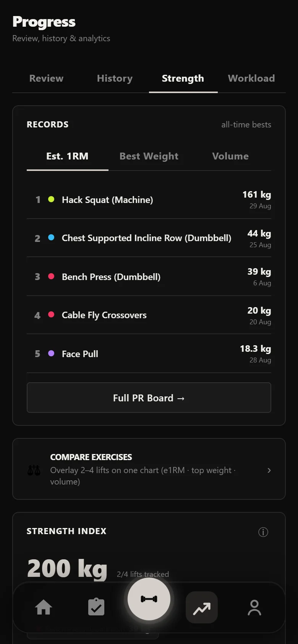
Task: Show Strength Index info icon
Action: point(263,532)
